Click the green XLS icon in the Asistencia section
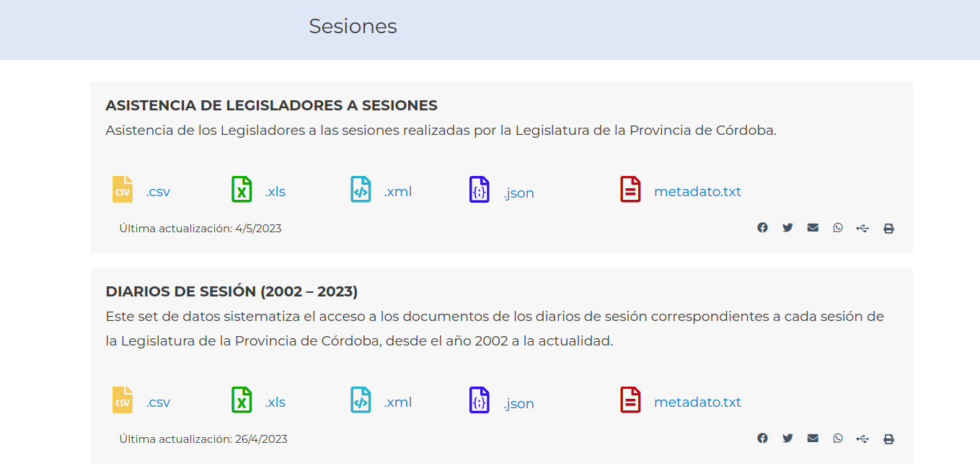 242,189
